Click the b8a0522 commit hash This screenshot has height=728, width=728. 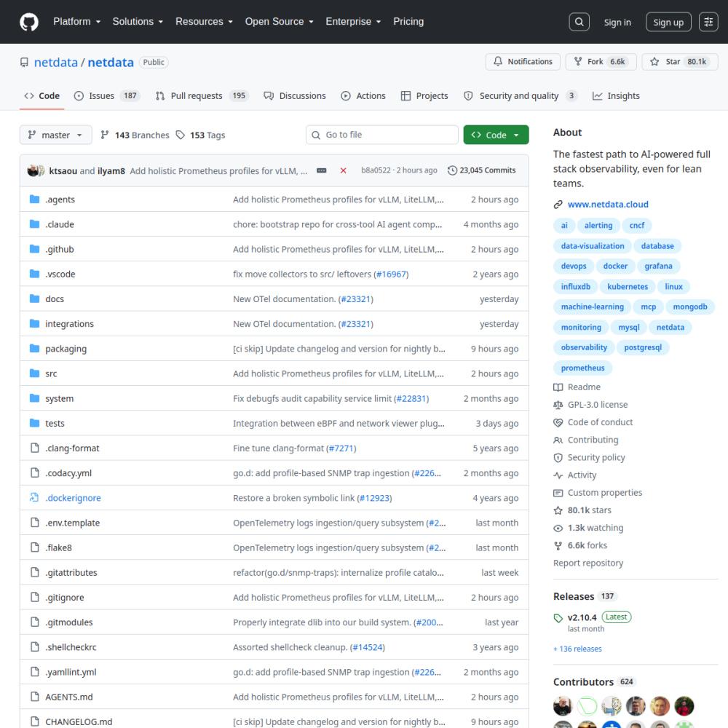point(376,170)
